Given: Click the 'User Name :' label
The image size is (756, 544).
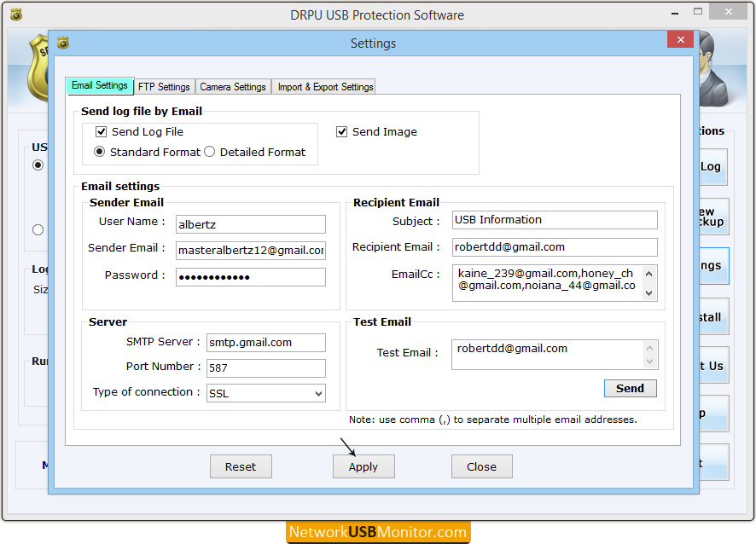Looking at the screenshot, I should tap(132, 221).
